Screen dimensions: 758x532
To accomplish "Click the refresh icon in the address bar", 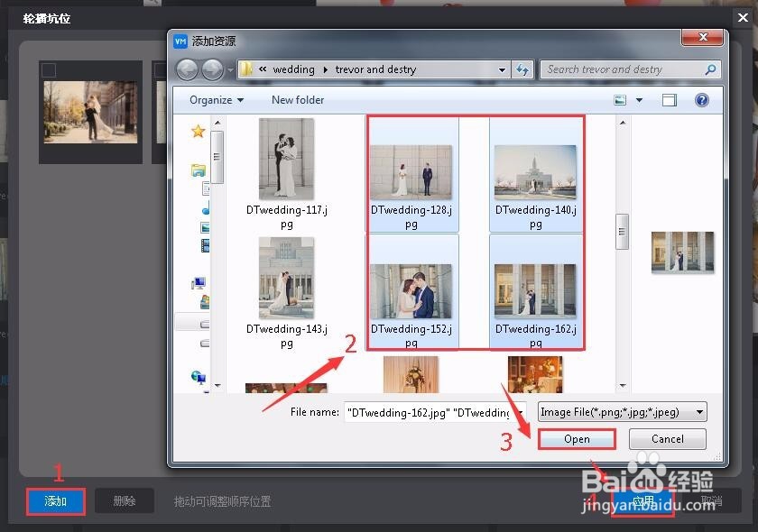I will coord(519,69).
